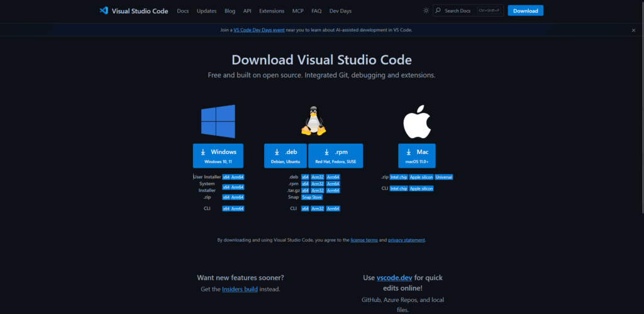Image resolution: width=644 pixels, height=314 pixels.
Task: Select Arm64 for Windows CLI
Action: tap(237, 208)
